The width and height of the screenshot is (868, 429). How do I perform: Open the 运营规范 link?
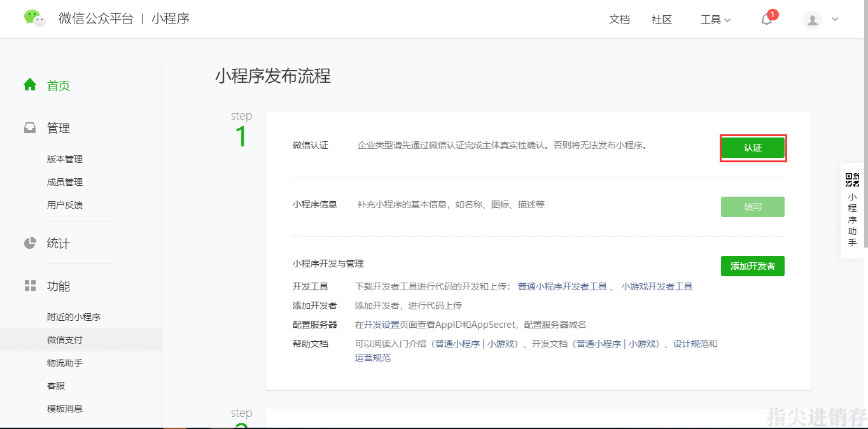coord(373,358)
